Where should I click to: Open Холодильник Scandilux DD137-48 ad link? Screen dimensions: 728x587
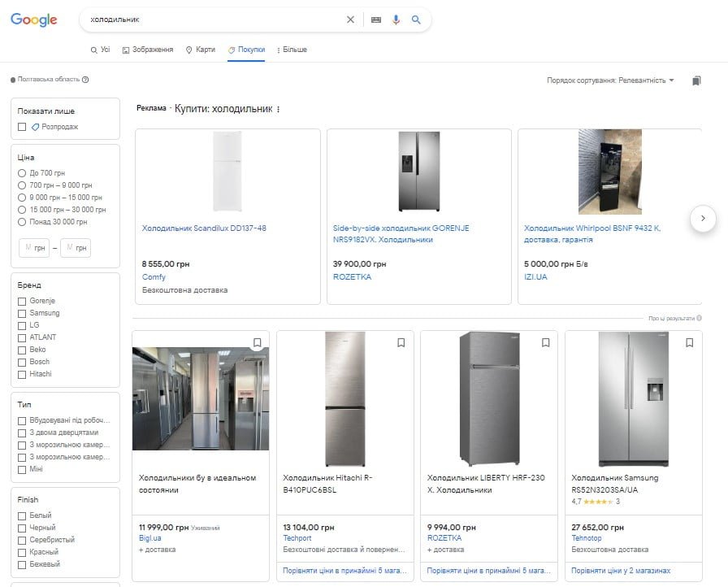click(204, 228)
